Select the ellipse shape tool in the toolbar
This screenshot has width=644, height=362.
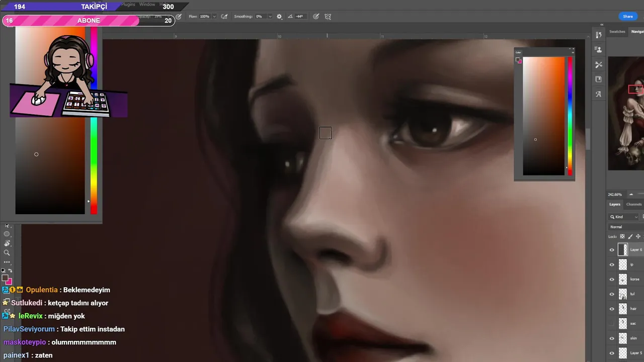tap(7, 234)
